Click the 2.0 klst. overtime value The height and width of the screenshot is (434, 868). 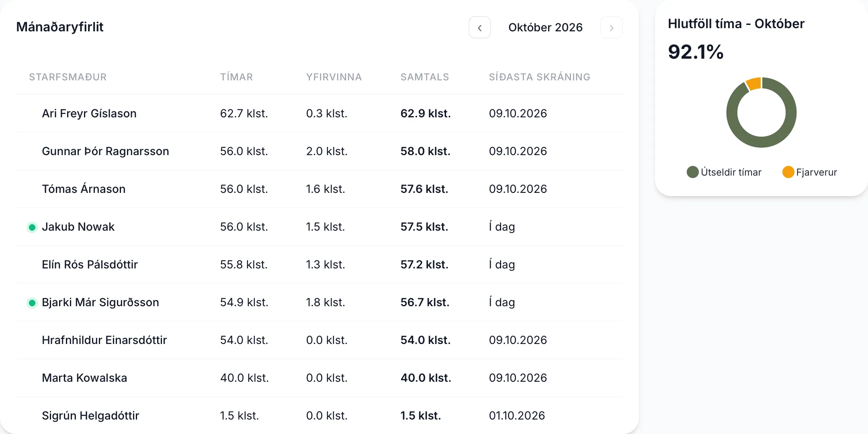pos(327,151)
